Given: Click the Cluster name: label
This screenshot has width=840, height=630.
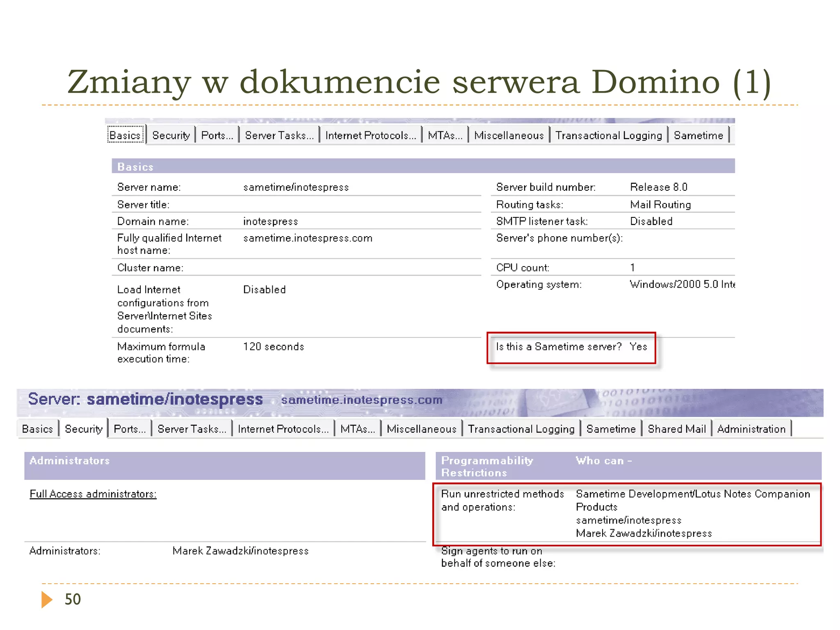Looking at the screenshot, I should click(150, 268).
